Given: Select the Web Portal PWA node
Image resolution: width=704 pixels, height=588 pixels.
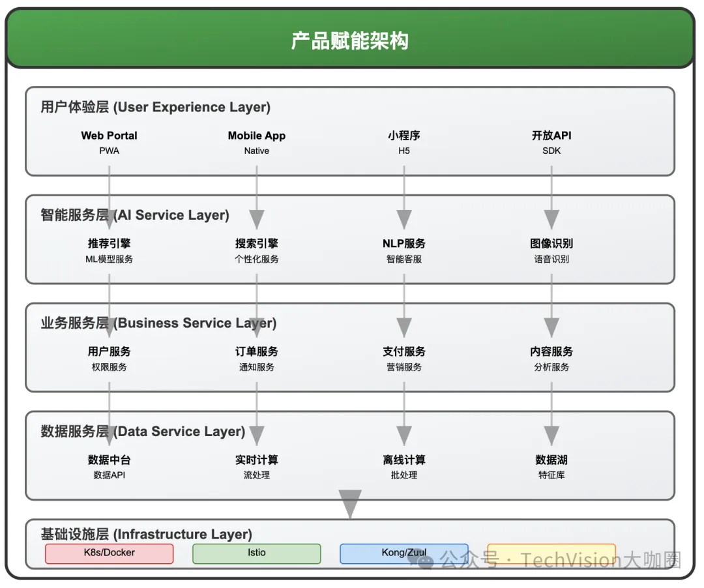Looking at the screenshot, I should pyautogui.click(x=109, y=142).
